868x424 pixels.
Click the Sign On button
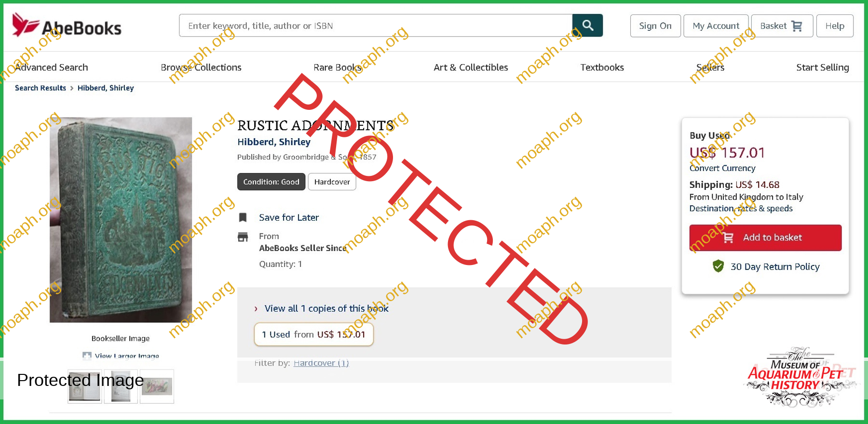[x=655, y=26]
